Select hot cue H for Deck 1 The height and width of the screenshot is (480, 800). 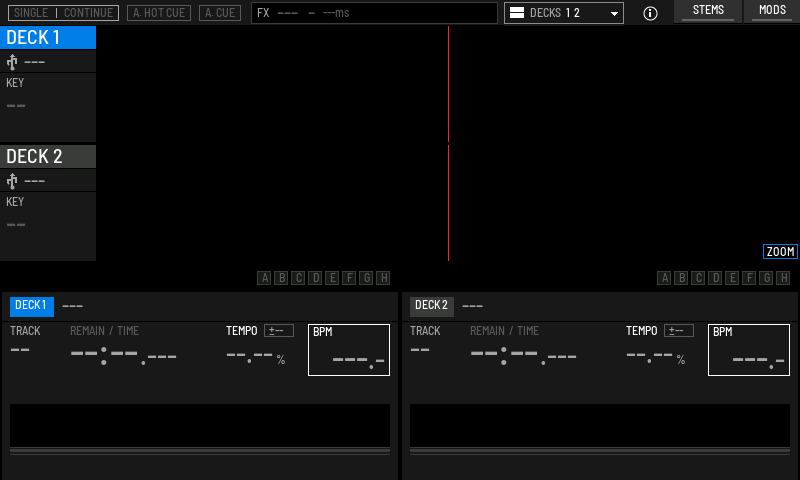383,278
